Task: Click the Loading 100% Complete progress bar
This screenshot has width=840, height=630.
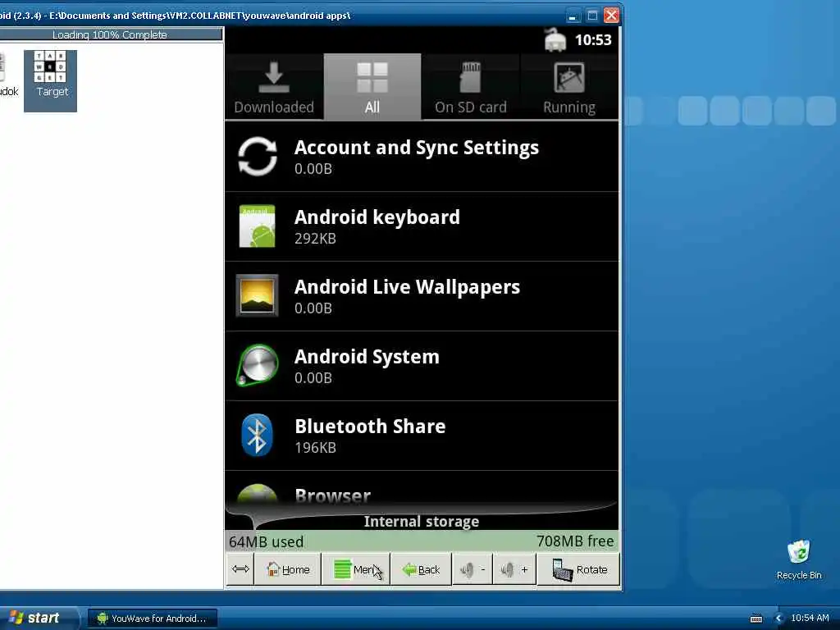Action: [111, 34]
